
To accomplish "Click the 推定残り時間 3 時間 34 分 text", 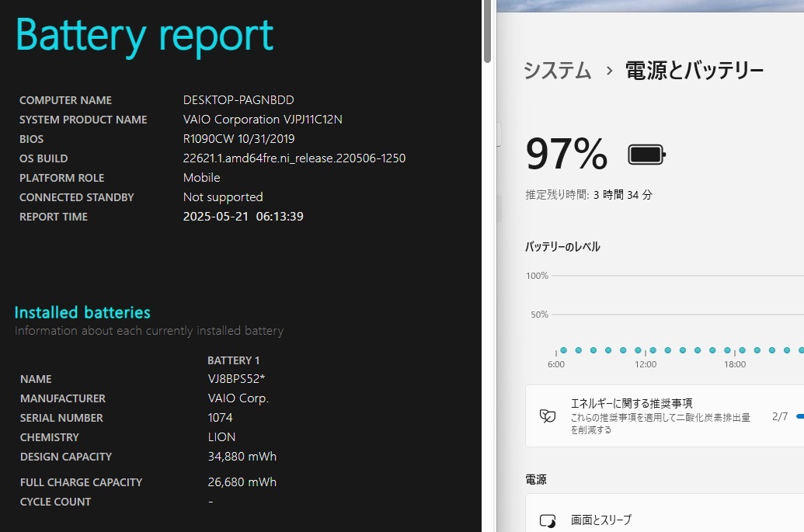I will [589, 195].
